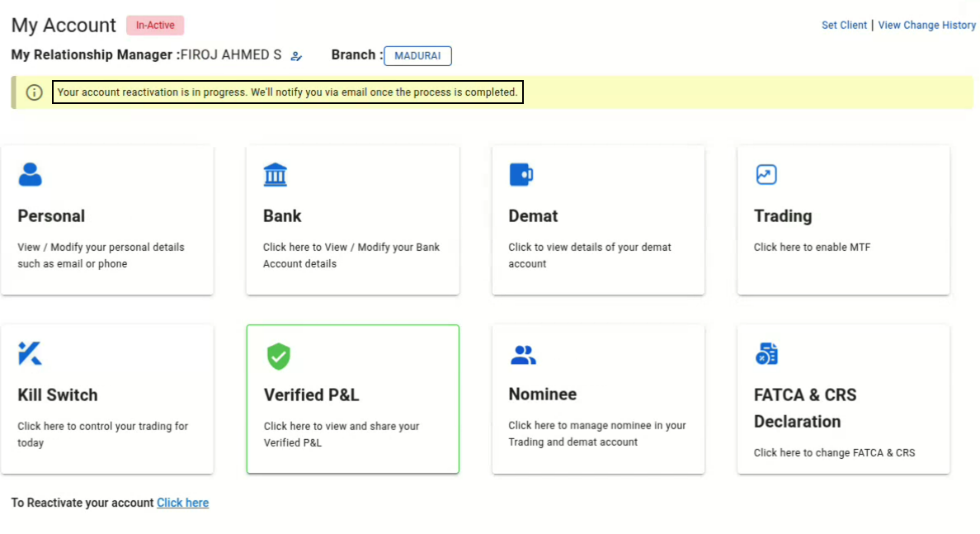
Task: Click the In-Active status badge
Action: point(155,26)
